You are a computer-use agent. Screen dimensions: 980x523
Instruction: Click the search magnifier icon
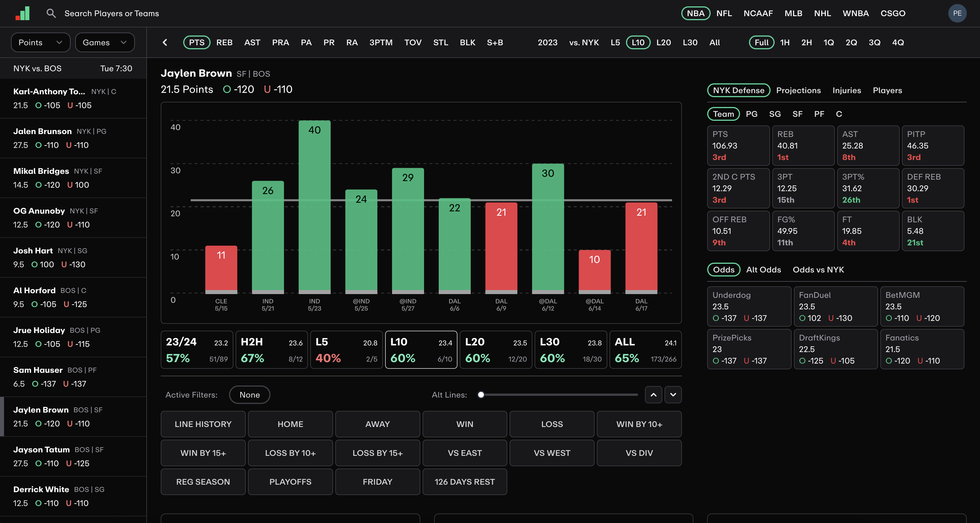click(51, 13)
